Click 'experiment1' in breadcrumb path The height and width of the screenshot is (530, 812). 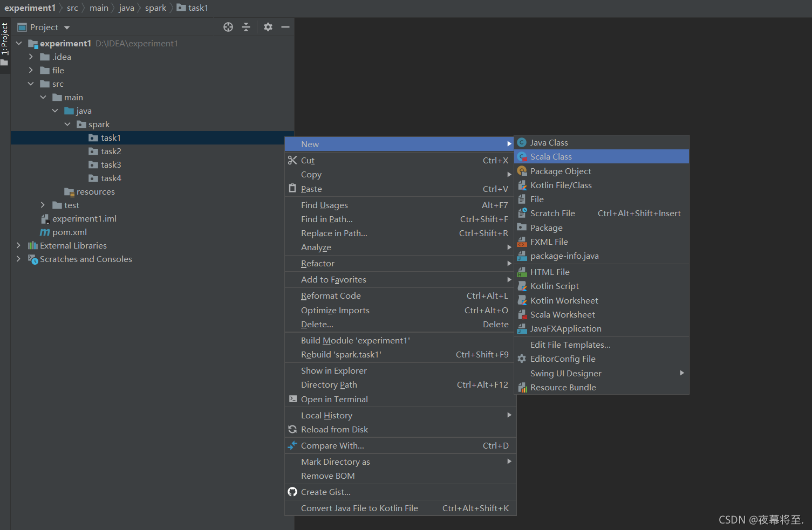tap(30, 8)
